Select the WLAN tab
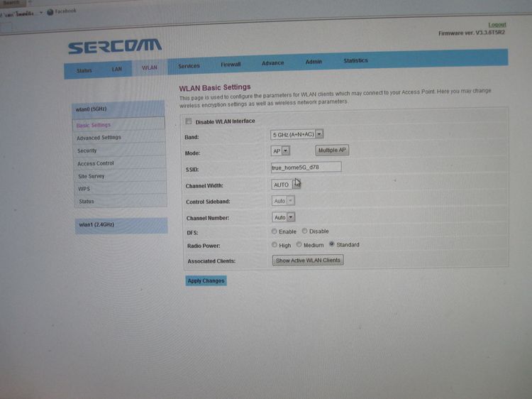 coord(150,67)
